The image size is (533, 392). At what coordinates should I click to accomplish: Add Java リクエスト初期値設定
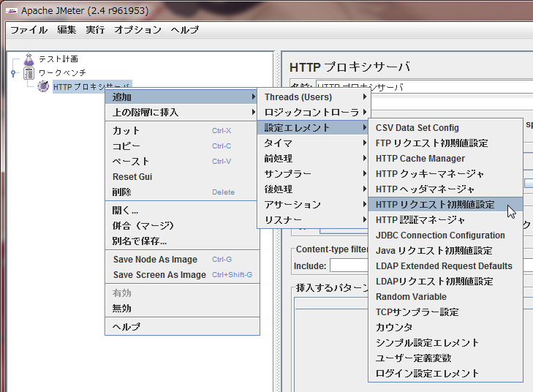(445, 251)
